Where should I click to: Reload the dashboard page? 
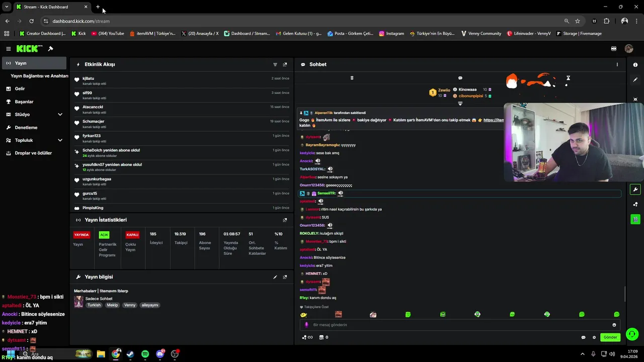(31, 21)
